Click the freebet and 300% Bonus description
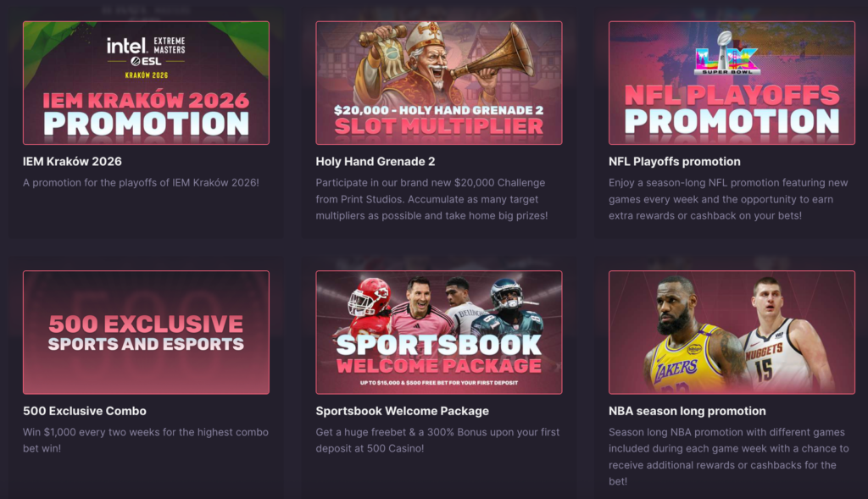This screenshot has height=499, width=868. 437,441
